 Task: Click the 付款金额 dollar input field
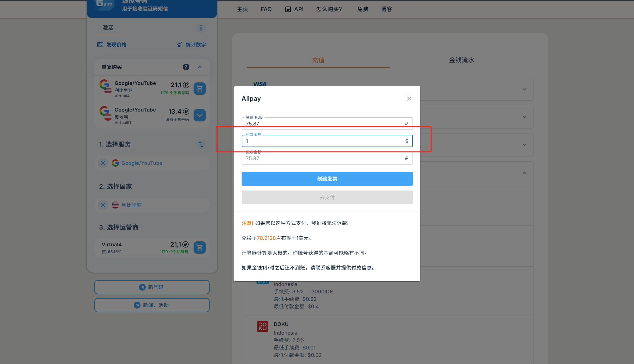[x=323, y=141]
